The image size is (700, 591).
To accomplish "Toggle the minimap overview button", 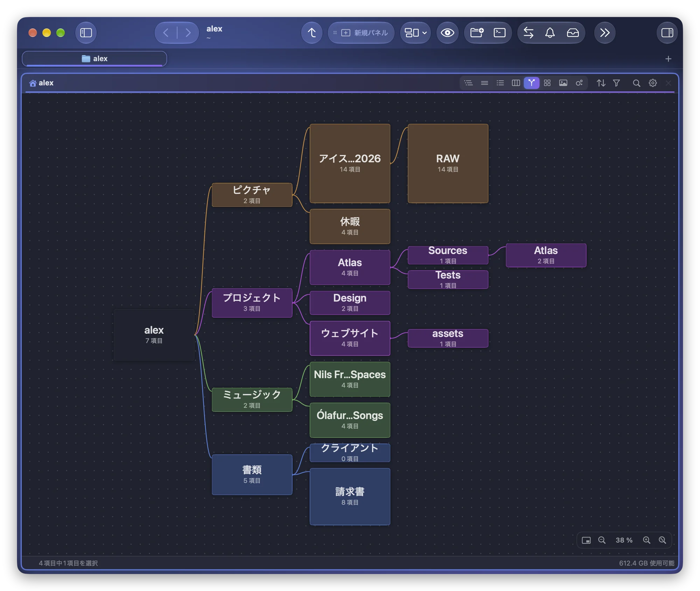I will click(586, 540).
